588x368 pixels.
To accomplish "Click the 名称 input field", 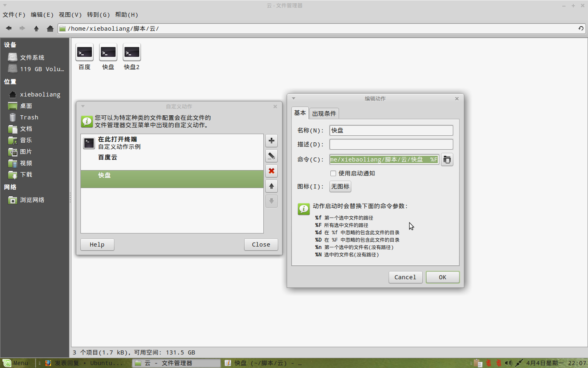I will [391, 130].
